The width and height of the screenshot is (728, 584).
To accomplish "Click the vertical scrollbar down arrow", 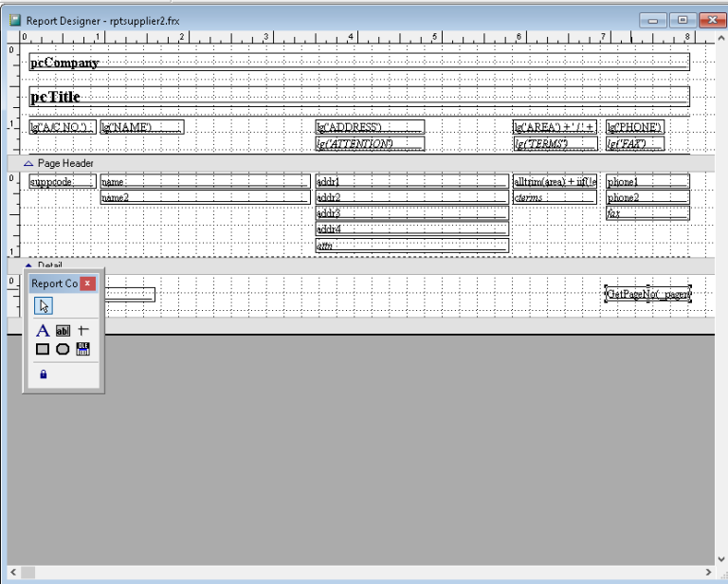I will click(721, 559).
